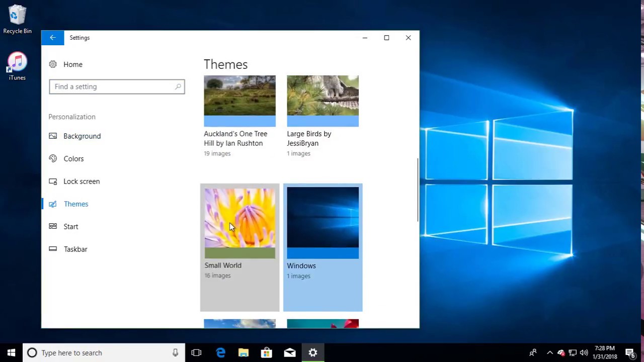This screenshot has height=362, width=644.
Task: Click the Settings window vertical scrollbar
Action: 417,190
